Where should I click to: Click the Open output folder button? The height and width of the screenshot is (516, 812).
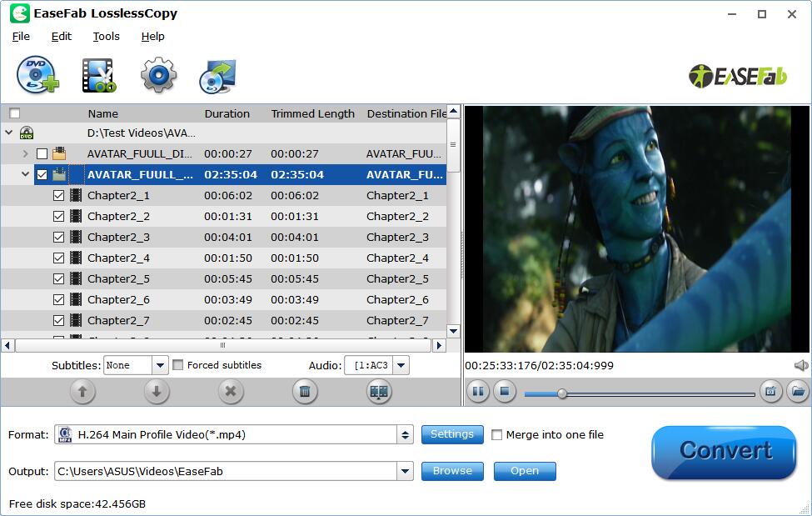pyautogui.click(x=525, y=471)
